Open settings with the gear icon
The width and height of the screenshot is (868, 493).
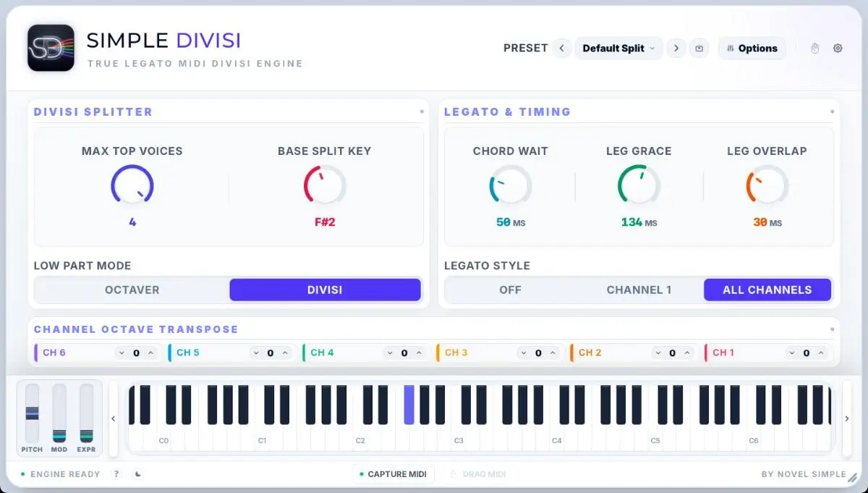[x=838, y=49]
